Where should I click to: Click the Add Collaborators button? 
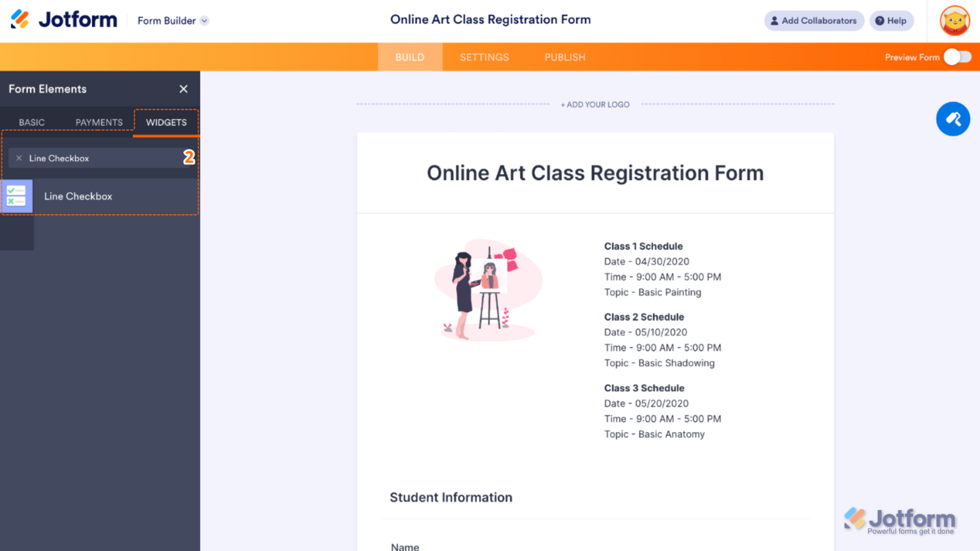coord(814,20)
